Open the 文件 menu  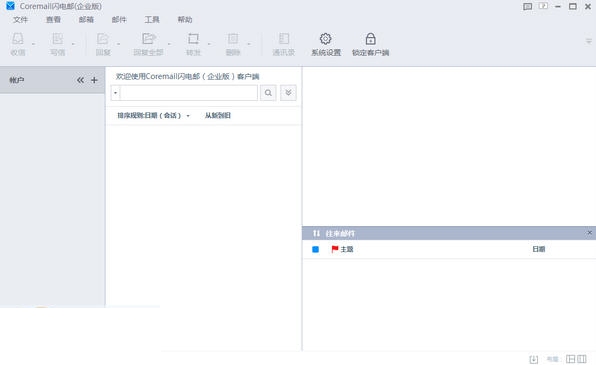20,20
